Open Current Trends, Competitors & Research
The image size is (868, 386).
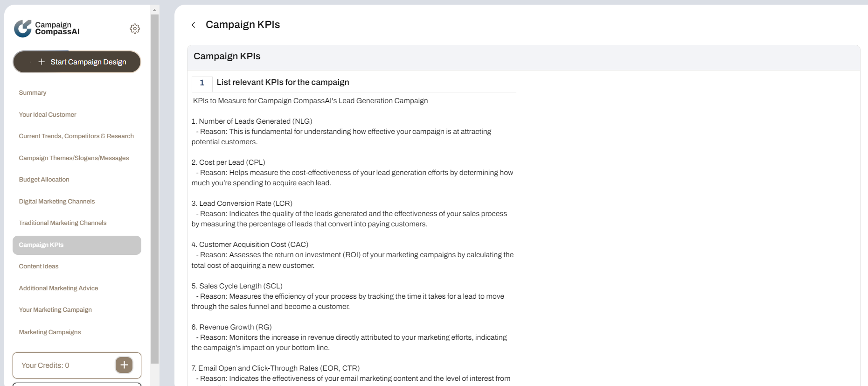pyautogui.click(x=76, y=136)
